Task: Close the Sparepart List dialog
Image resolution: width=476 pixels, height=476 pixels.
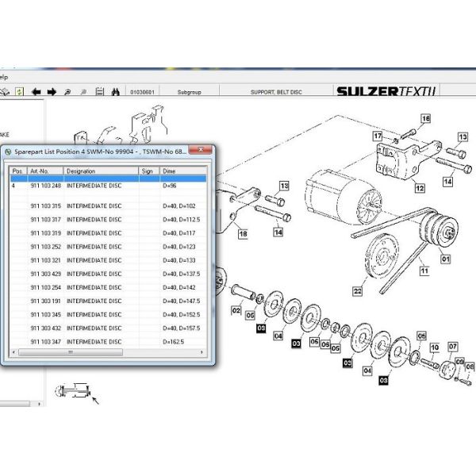Action: (202, 151)
